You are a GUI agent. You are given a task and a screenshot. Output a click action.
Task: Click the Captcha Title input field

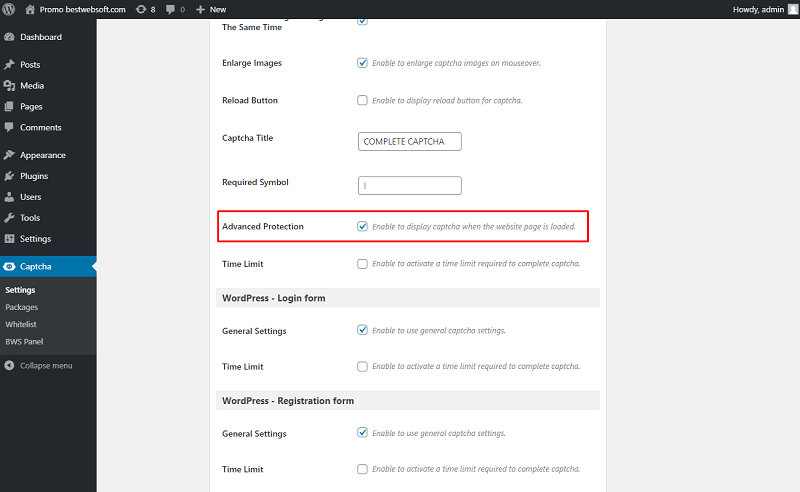click(x=410, y=141)
